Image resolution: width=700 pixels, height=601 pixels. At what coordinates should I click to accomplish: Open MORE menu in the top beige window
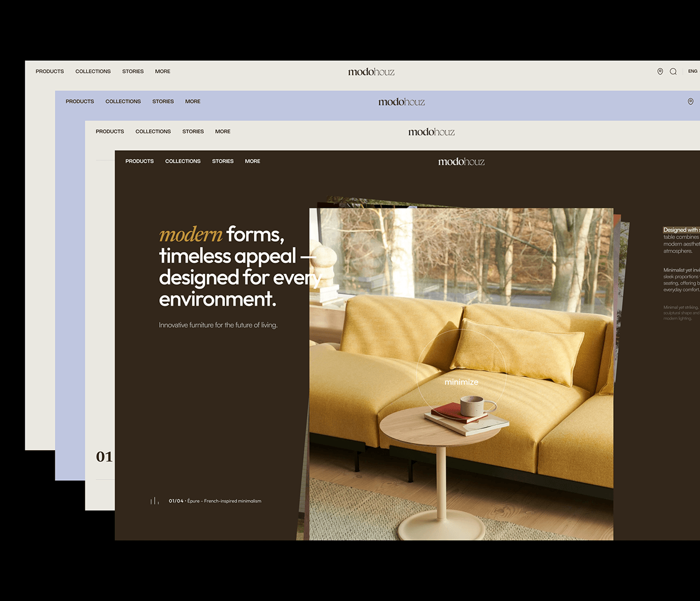(163, 71)
